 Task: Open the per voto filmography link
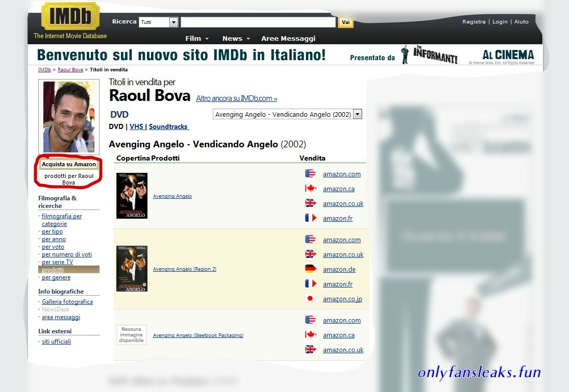point(53,247)
